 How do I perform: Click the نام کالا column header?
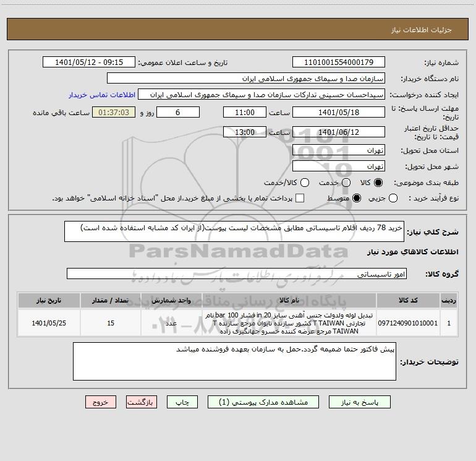coord(289,301)
